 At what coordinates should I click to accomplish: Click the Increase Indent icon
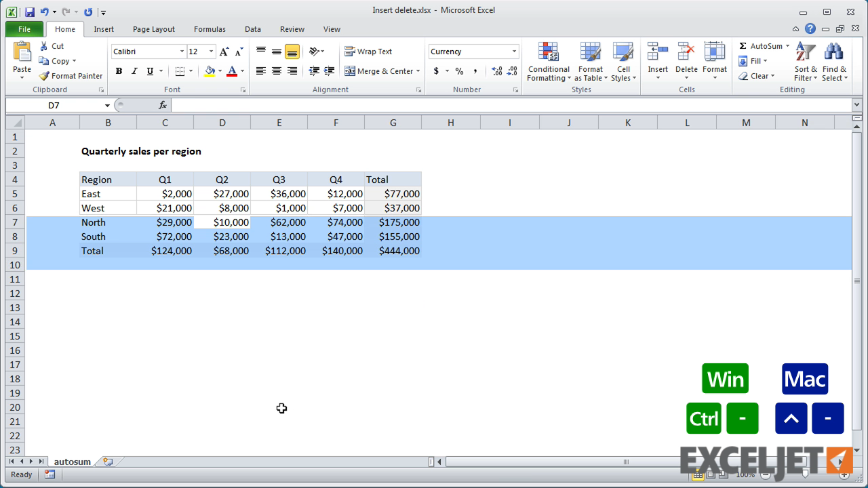330,71
